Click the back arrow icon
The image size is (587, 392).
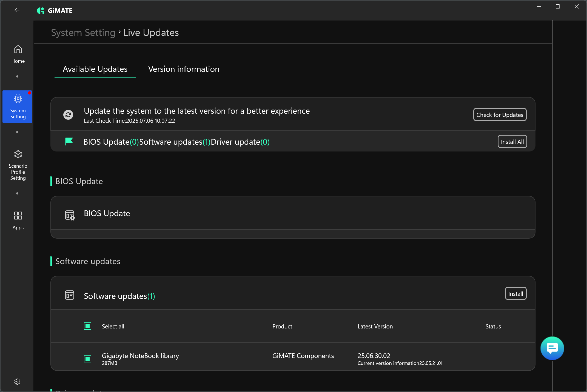pos(17,10)
